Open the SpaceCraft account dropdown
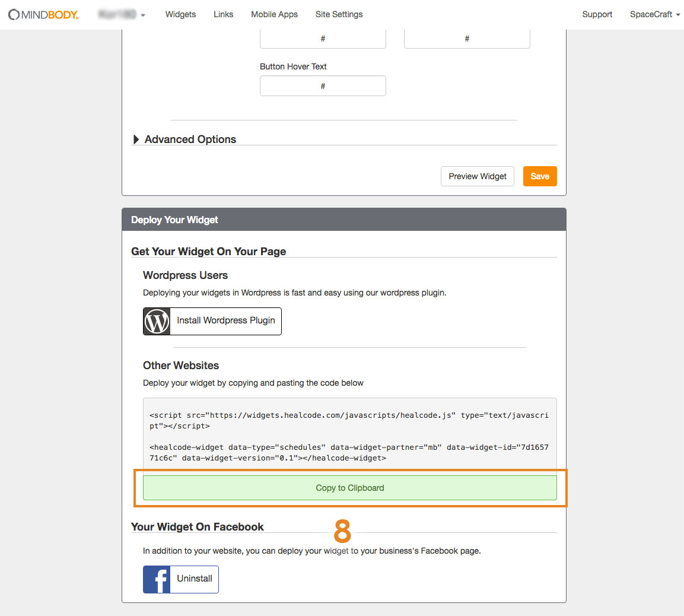 pyautogui.click(x=655, y=14)
